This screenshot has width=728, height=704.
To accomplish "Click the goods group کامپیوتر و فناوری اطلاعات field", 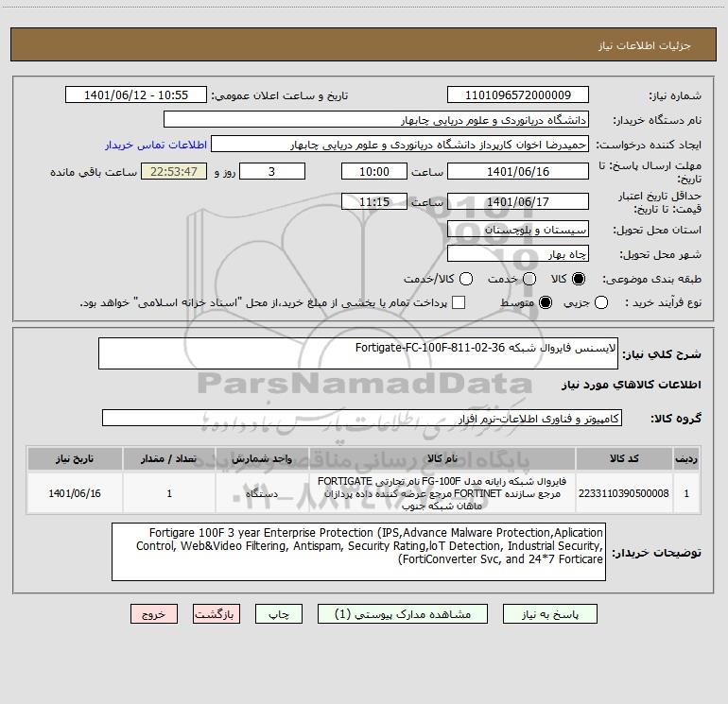I will pos(362,418).
